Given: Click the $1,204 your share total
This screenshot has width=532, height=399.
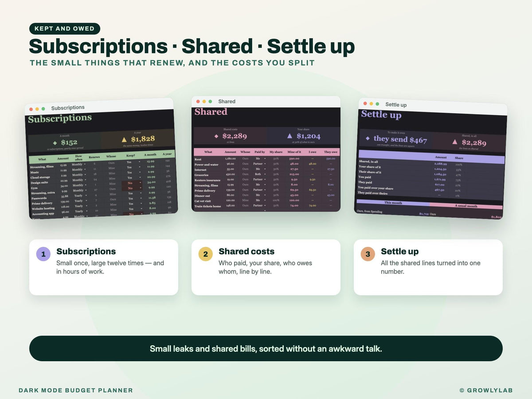Looking at the screenshot, I should (309, 136).
